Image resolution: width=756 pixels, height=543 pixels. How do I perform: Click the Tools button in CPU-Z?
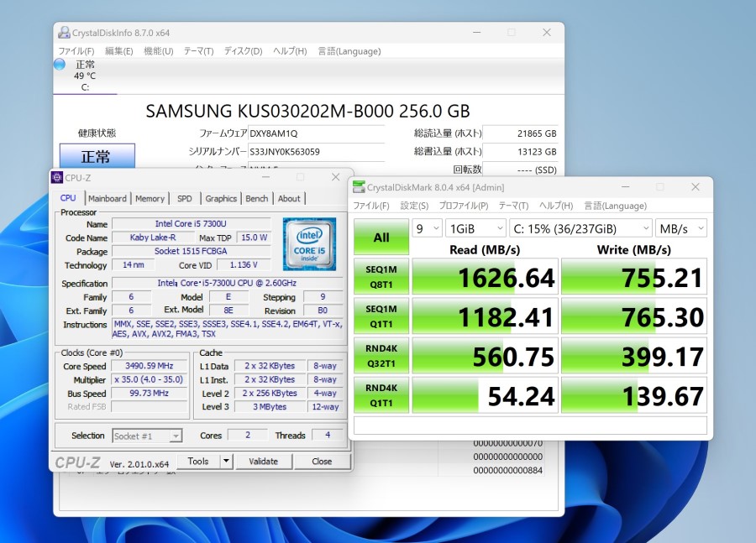tap(198, 461)
